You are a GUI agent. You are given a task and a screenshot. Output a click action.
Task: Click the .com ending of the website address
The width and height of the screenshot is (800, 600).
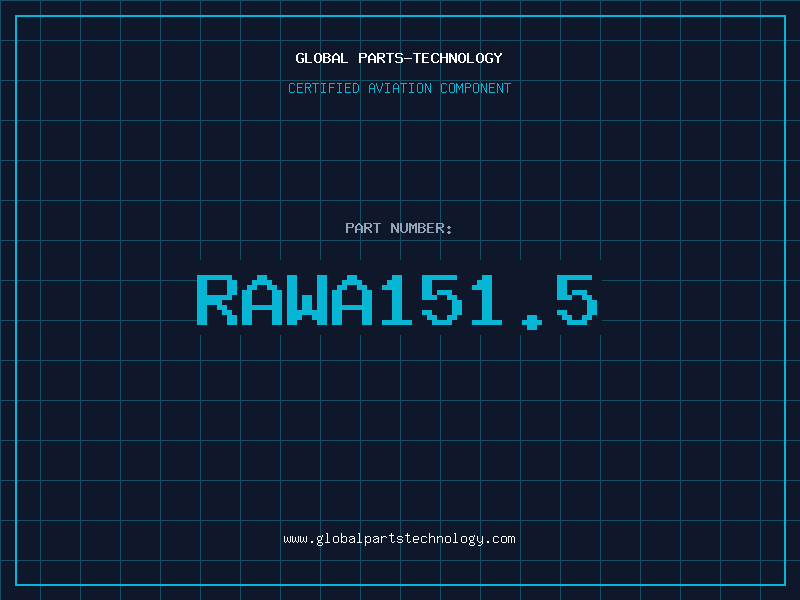pos(500,539)
